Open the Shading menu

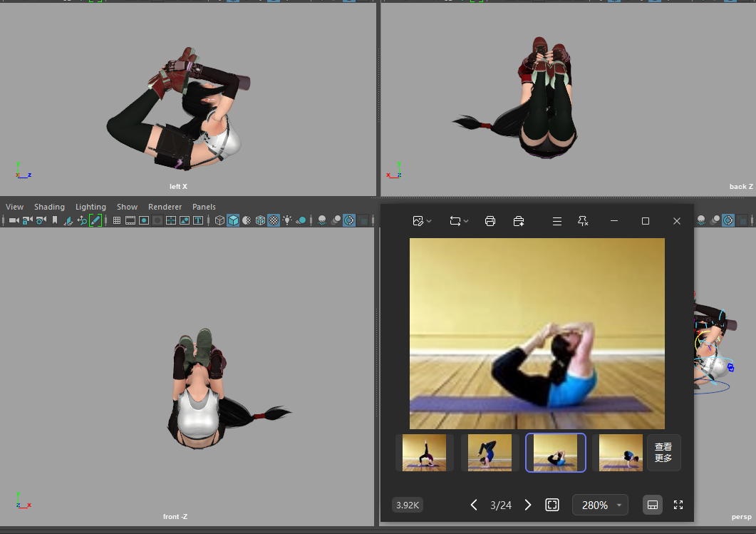pos(49,207)
